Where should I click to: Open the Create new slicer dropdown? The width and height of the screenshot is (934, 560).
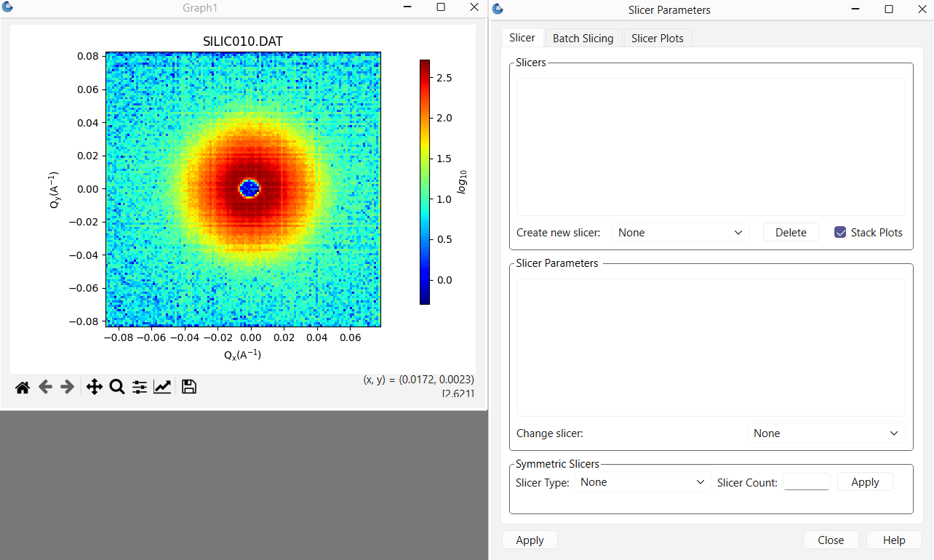coord(681,233)
